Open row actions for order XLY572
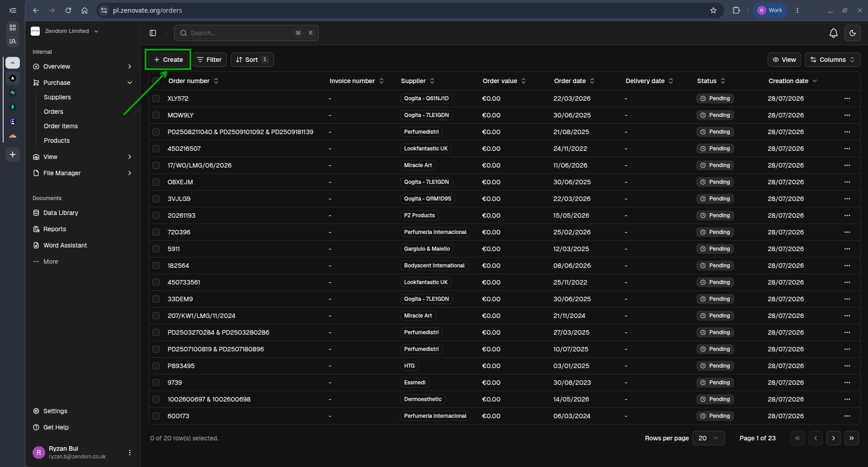868x467 pixels. click(847, 98)
